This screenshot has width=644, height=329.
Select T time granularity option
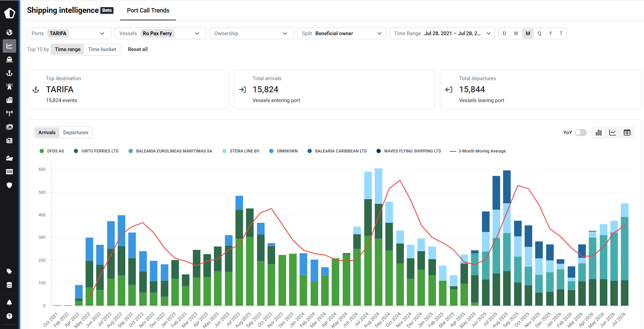pyautogui.click(x=561, y=33)
